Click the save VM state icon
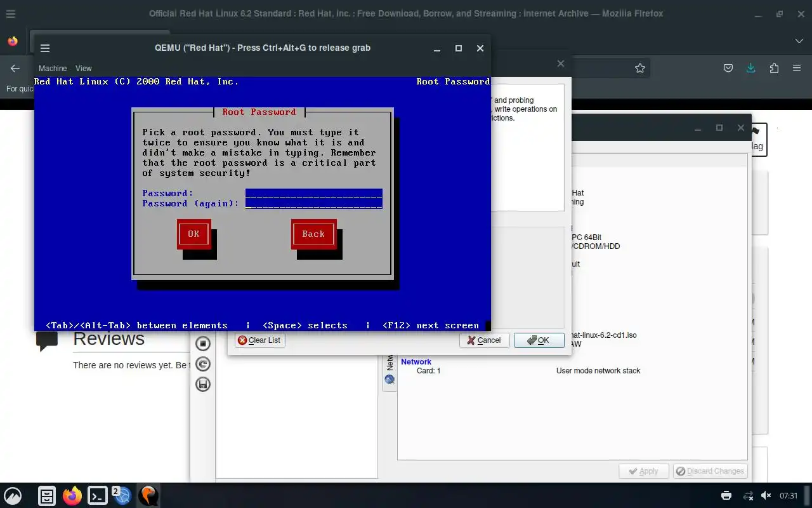Viewport: 812px width, 508px height. 202,384
